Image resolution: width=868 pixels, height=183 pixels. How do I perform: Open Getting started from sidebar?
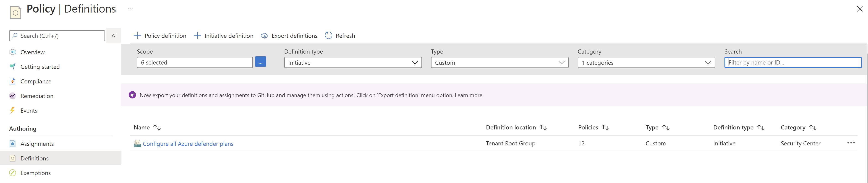click(x=40, y=67)
